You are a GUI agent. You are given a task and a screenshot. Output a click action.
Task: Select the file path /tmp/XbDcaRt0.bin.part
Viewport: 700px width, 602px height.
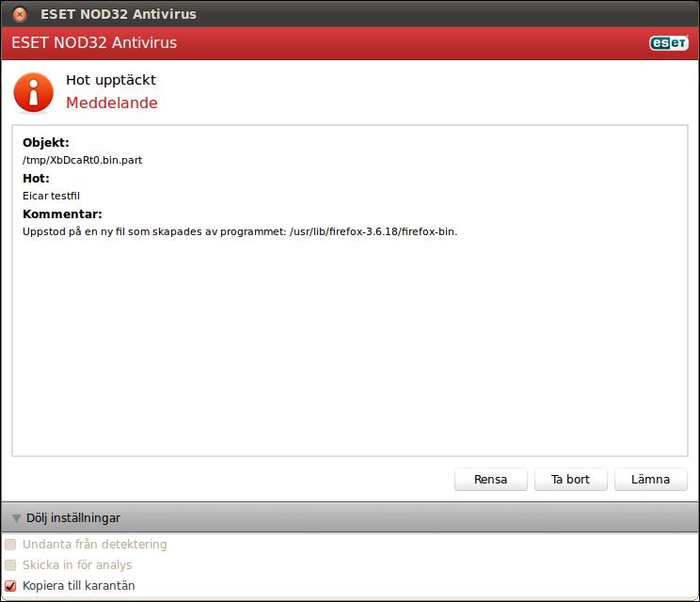point(82,160)
